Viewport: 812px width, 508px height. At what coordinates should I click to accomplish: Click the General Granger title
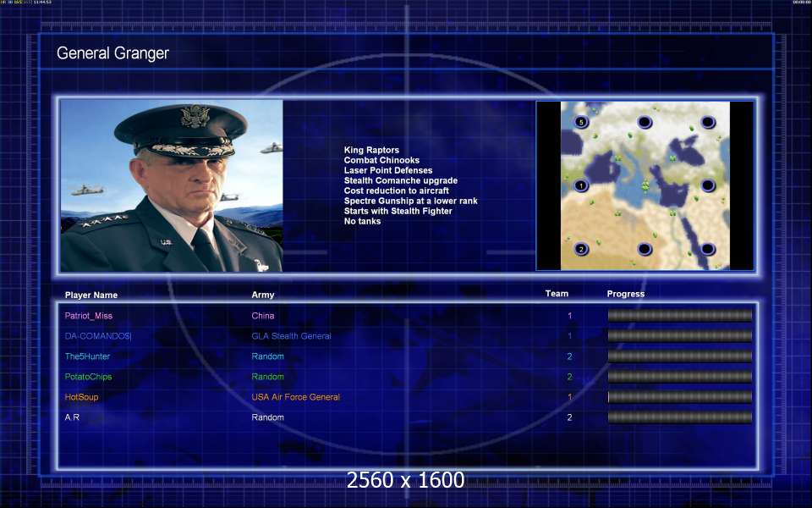112,52
